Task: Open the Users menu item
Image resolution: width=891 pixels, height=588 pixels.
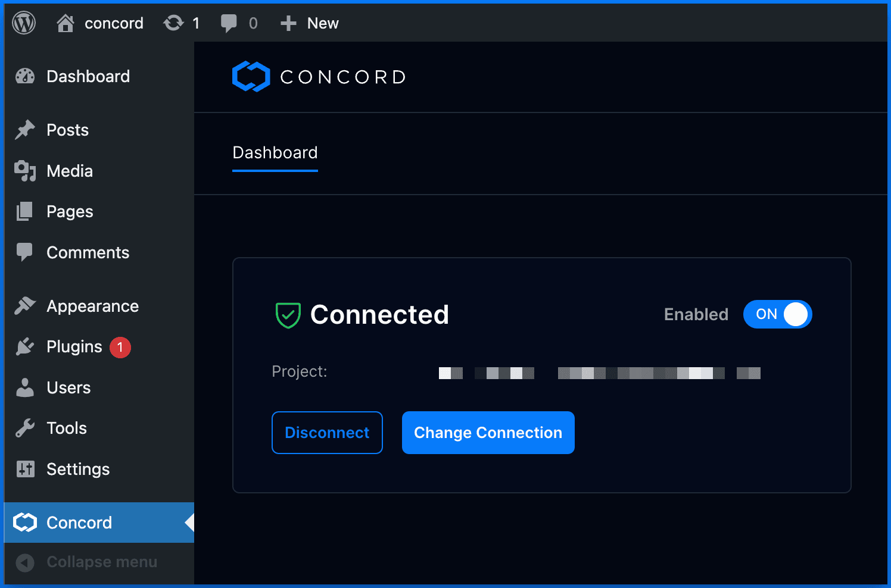Action: pos(68,388)
